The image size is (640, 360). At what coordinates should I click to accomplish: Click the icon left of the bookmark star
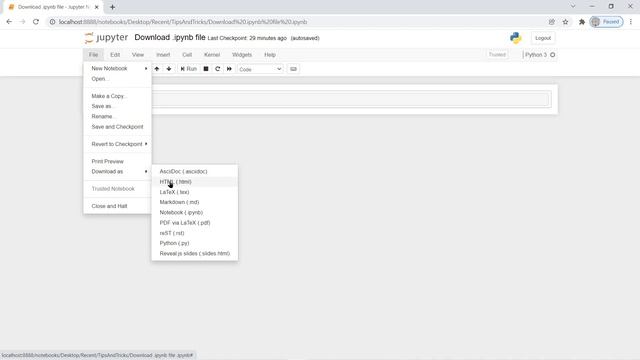pos(551,22)
